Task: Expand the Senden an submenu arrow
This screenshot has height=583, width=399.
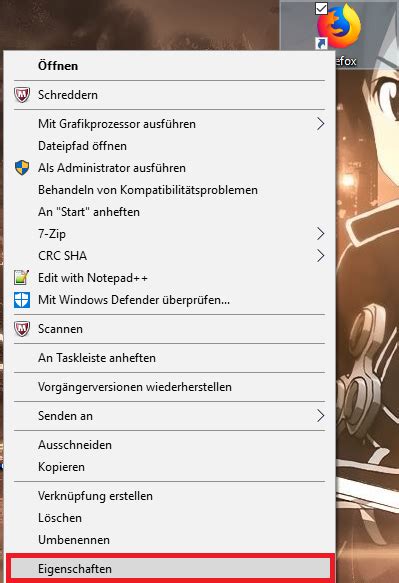Action: pos(321,416)
